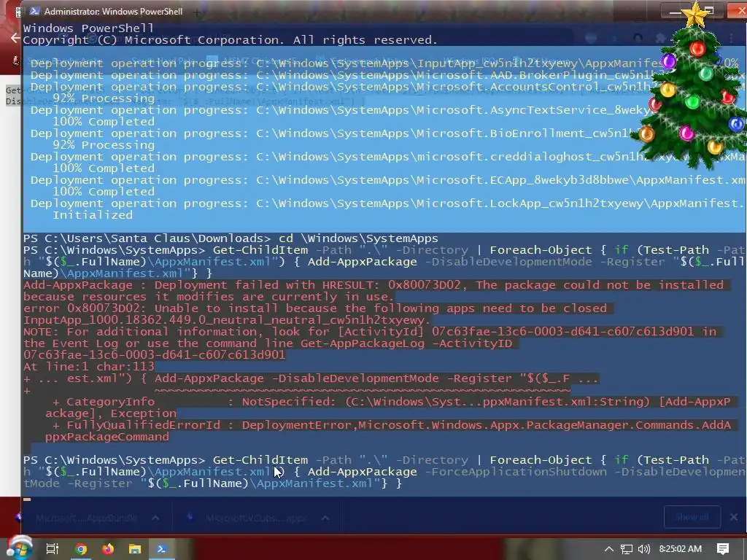Click the 'Copyright (C) Microsoft Corporation' line
Viewport: 747px width, 560px height.
coord(230,40)
